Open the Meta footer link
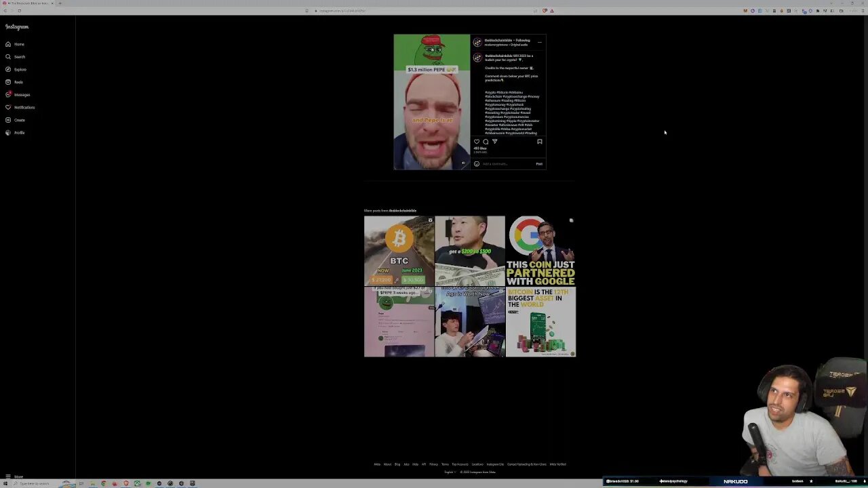 (x=377, y=464)
